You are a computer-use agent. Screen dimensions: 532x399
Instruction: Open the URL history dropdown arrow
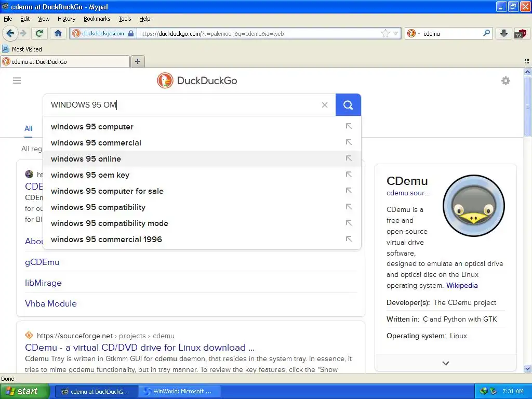[x=395, y=33]
